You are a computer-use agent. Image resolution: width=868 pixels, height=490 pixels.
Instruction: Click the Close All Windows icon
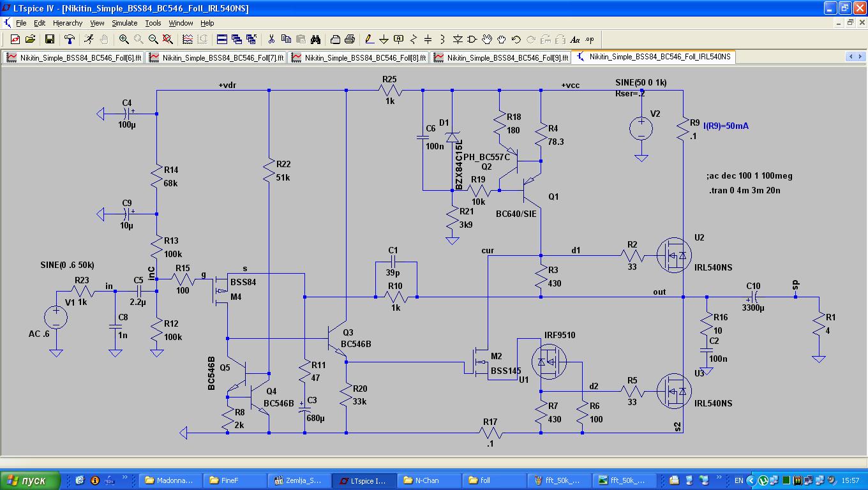[x=251, y=40]
